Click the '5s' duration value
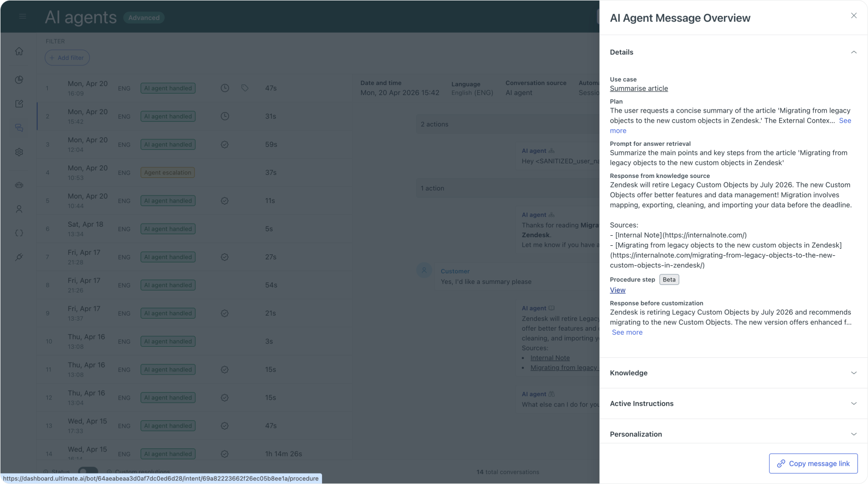This screenshot has width=868, height=484. click(269, 229)
